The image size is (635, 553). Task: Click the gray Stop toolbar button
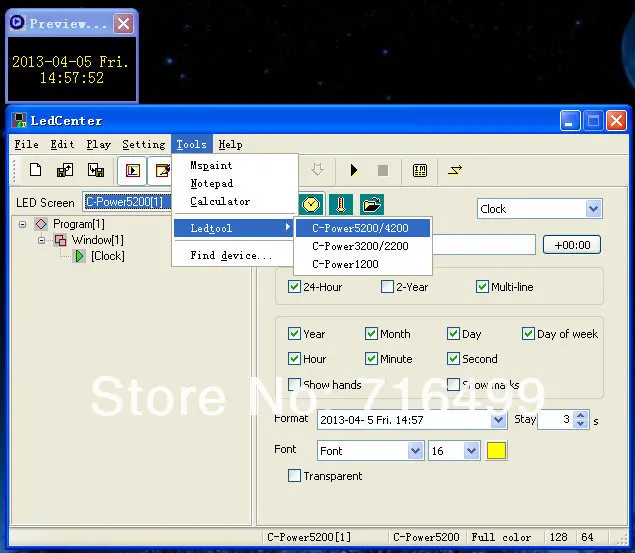tap(383, 170)
